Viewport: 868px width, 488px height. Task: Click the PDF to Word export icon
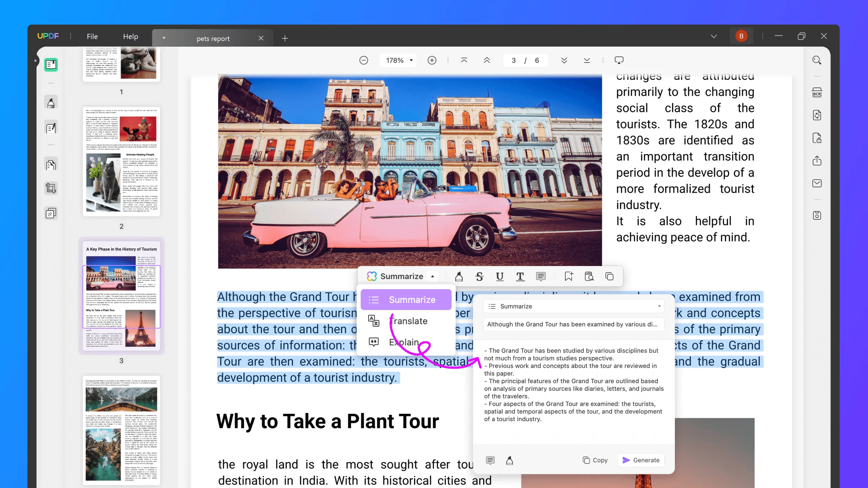click(x=817, y=115)
